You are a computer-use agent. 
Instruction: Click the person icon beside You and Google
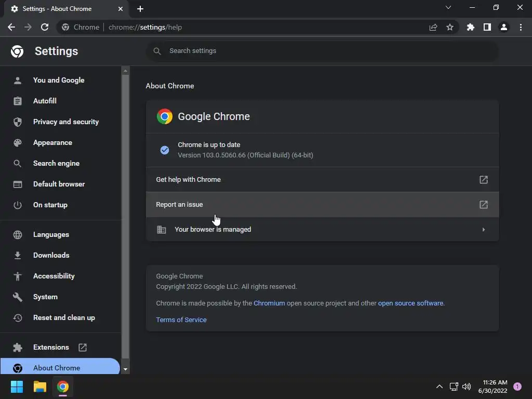coord(17,81)
